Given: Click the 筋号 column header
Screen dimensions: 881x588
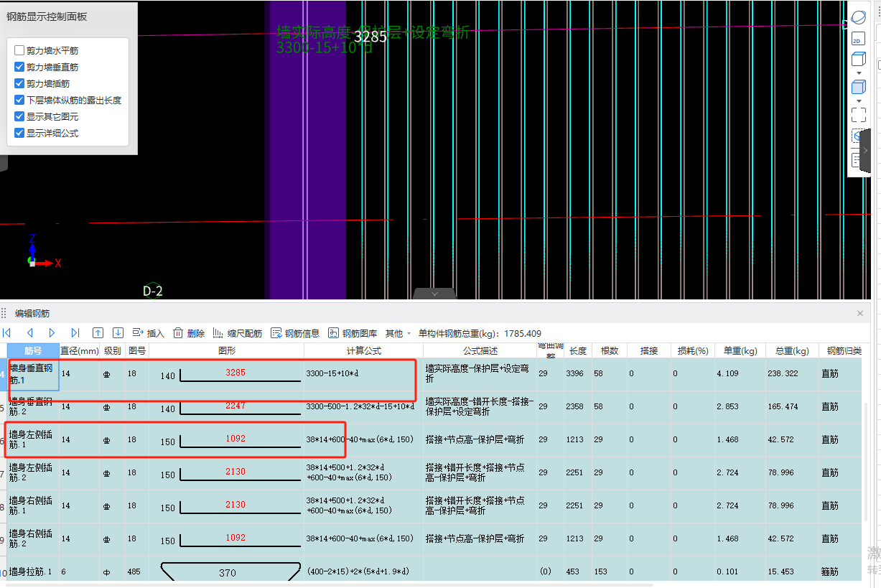Looking at the screenshot, I should 33,351.
